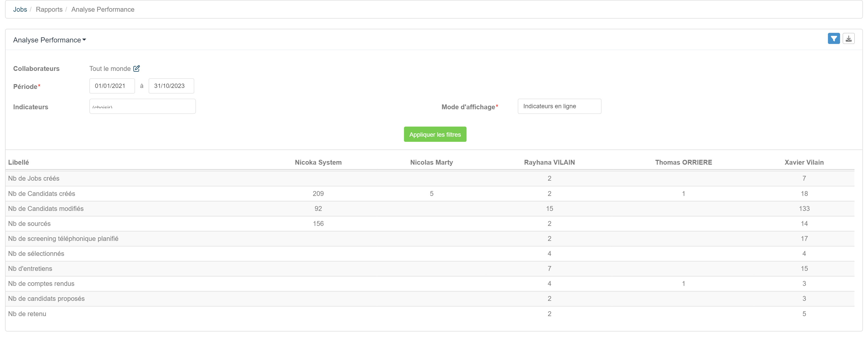Select the Nb de sourcés row label
868x342 pixels.
[x=29, y=224]
